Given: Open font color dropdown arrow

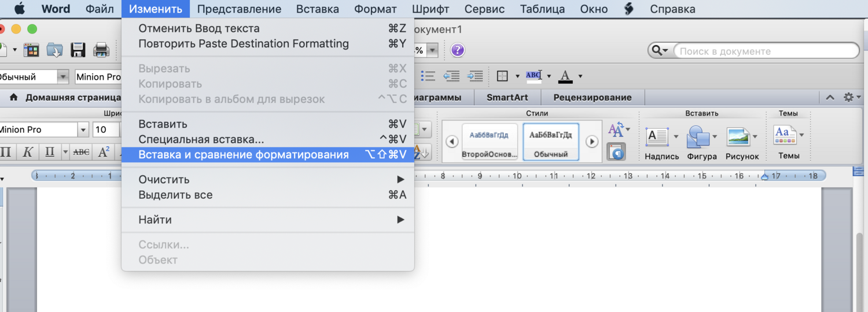Looking at the screenshot, I should [x=580, y=76].
